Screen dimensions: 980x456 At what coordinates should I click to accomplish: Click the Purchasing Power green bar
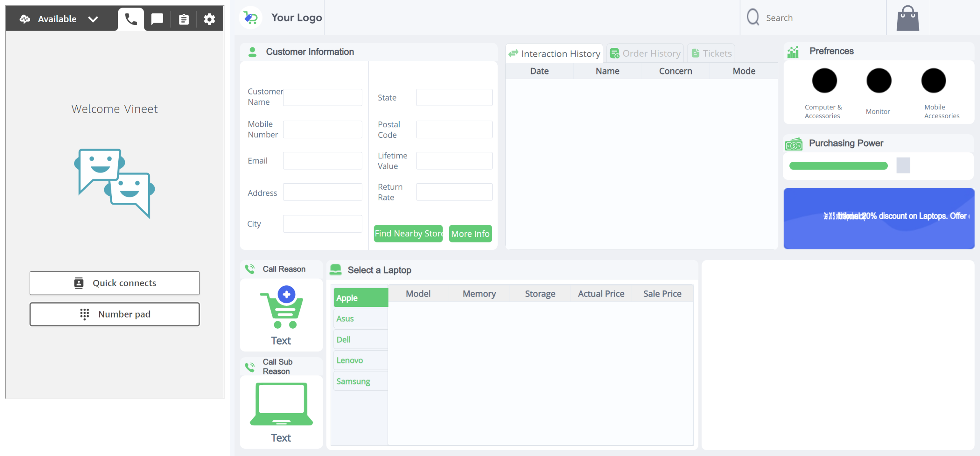tap(838, 166)
